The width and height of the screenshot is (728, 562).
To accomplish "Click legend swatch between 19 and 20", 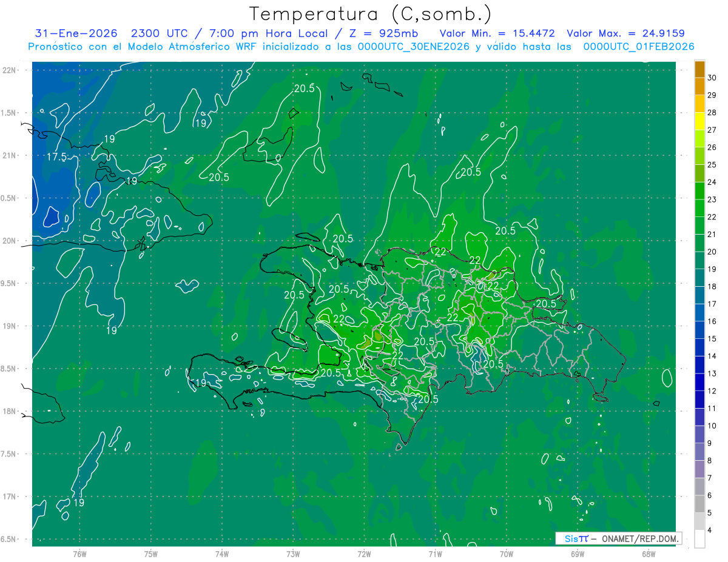I will tap(699, 261).
